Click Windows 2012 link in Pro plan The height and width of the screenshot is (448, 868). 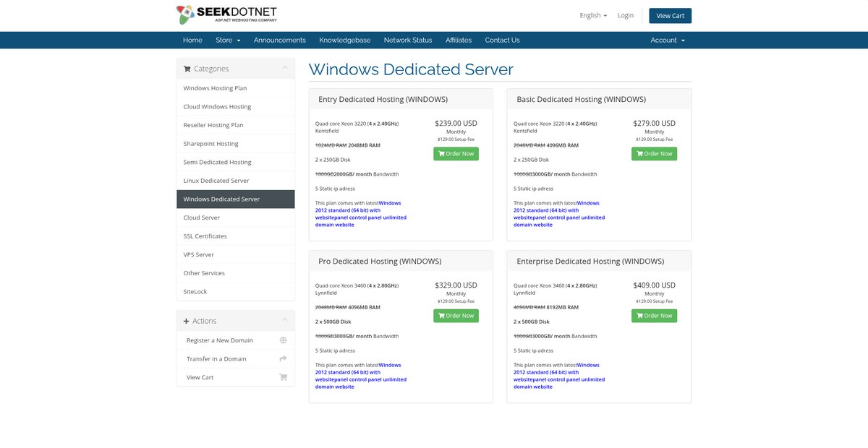coord(361,376)
